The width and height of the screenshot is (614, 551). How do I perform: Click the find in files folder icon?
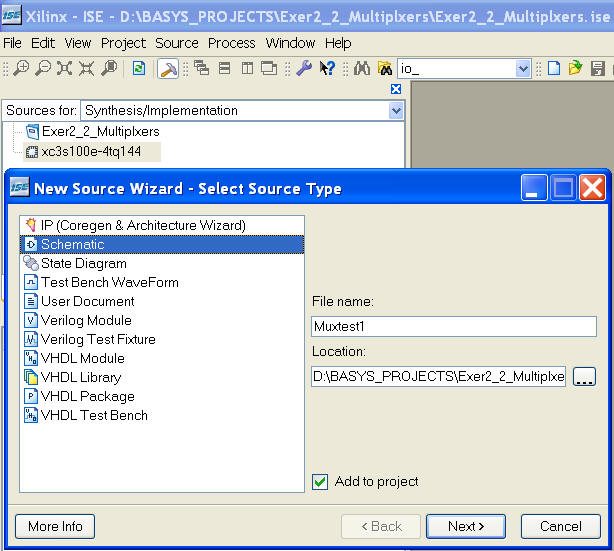[385, 68]
